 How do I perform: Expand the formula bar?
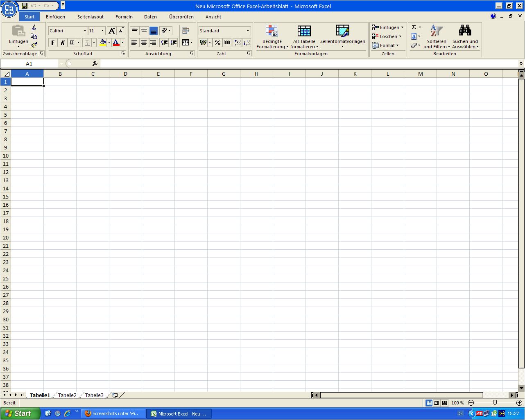click(x=521, y=63)
